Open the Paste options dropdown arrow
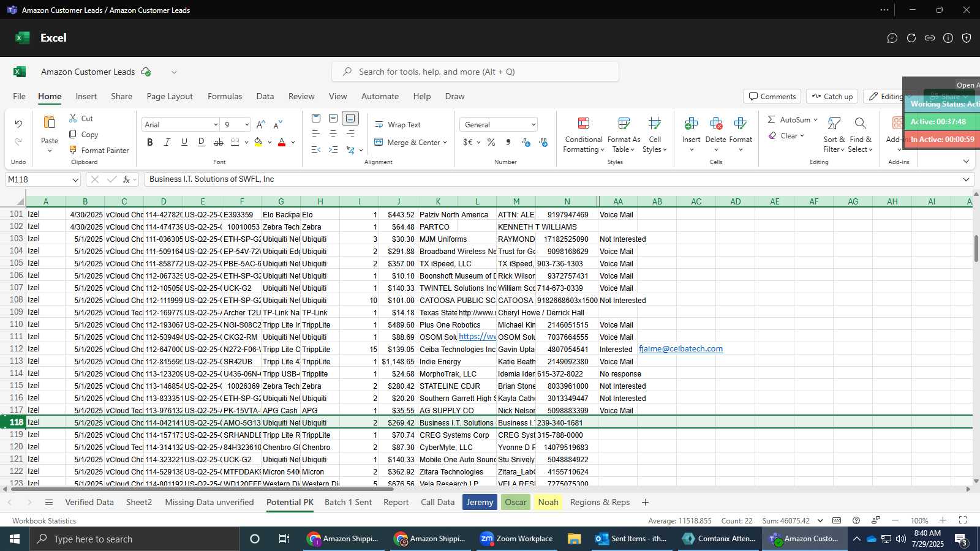Viewport: 980px width, 551px height. tap(50, 151)
